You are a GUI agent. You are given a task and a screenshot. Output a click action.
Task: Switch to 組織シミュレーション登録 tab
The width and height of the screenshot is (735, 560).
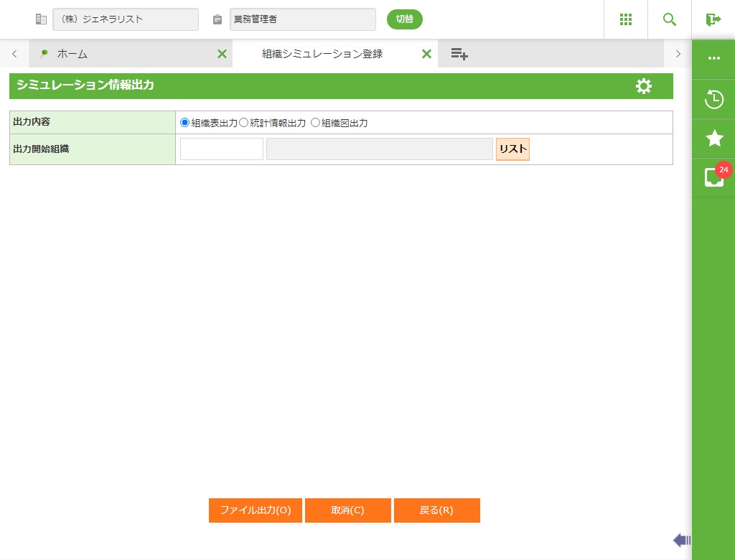[x=335, y=54]
